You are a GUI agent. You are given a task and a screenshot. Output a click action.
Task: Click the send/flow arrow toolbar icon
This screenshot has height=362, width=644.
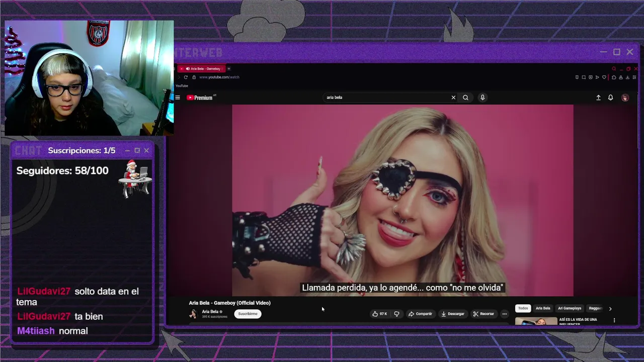[x=597, y=77]
